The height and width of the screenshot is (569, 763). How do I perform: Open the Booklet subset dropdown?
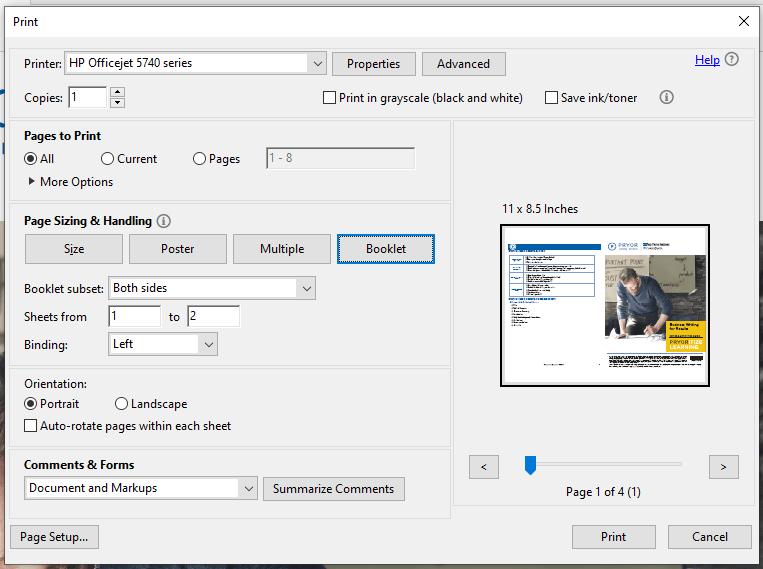pos(305,288)
